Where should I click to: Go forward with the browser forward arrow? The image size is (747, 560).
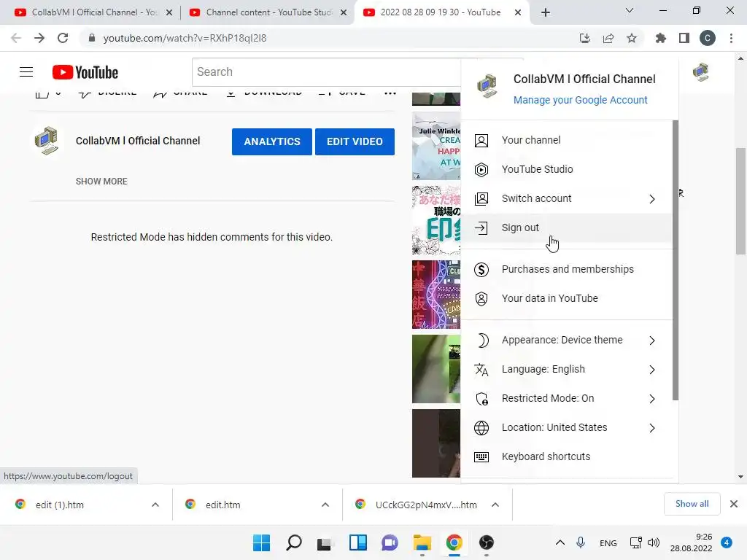coord(39,38)
